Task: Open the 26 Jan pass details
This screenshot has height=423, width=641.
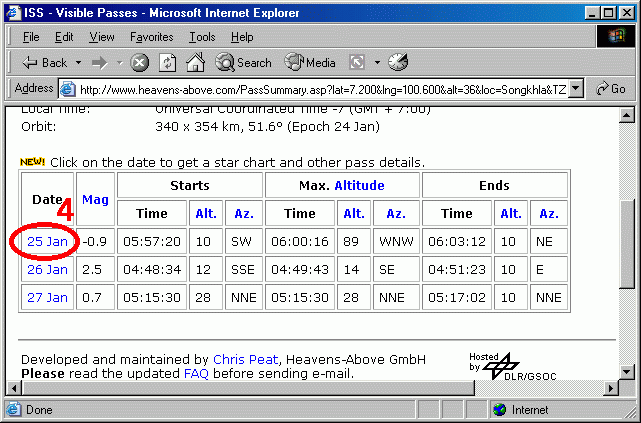Action: coord(47,270)
